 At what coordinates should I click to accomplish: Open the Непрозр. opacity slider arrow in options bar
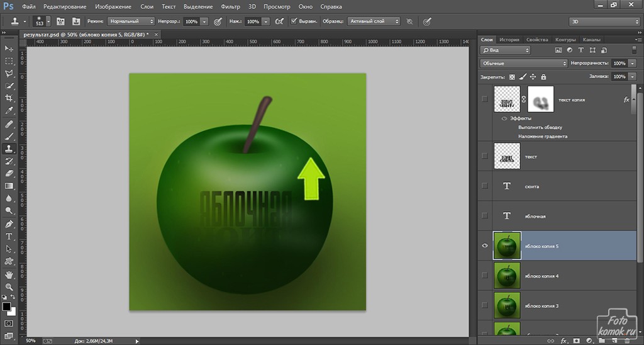[204, 21]
